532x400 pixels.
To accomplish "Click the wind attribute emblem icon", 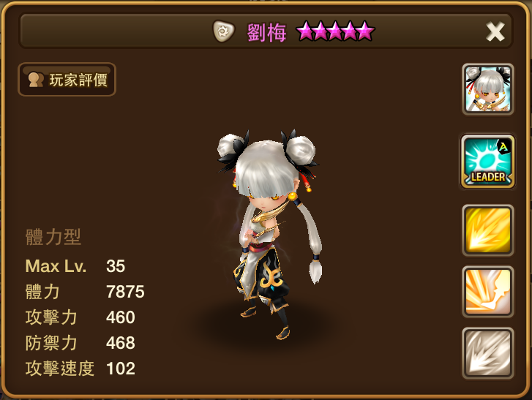I will coord(223,31).
